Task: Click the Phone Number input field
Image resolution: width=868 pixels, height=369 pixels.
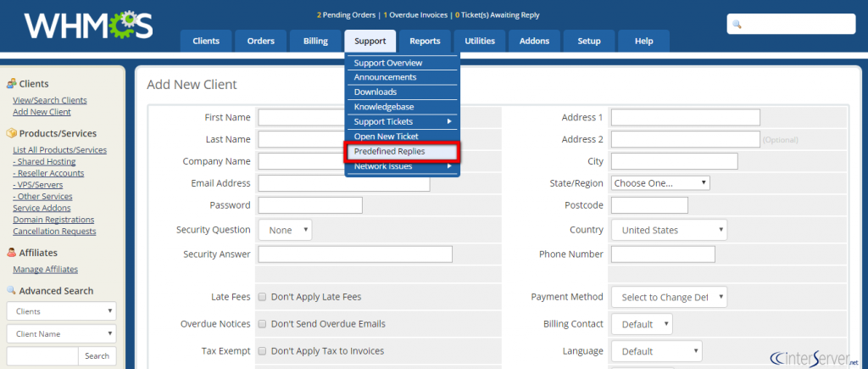Action: pos(663,254)
